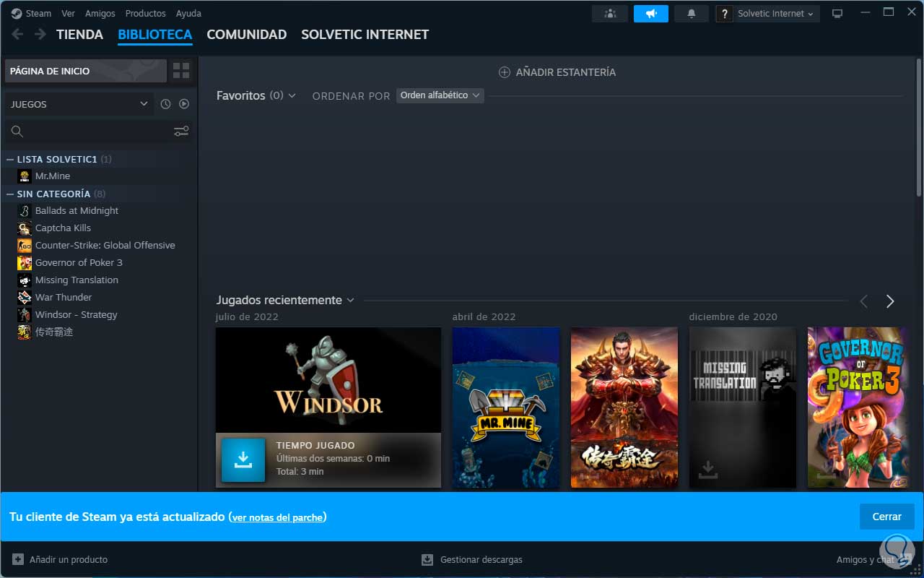This screenshot has height=578, width=924.
Task: Open the ver notas del parche link
Action: [277, 517]
